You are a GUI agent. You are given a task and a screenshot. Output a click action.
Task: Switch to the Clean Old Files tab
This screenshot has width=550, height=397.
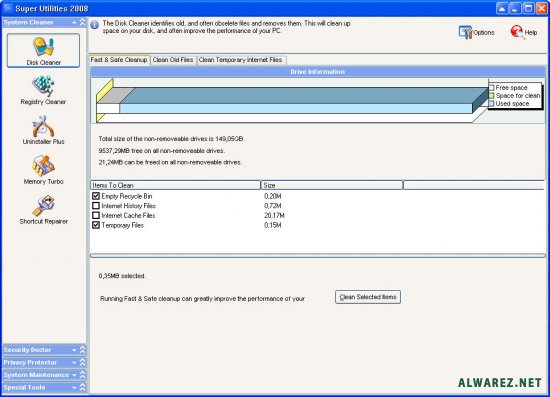[173, 60]
